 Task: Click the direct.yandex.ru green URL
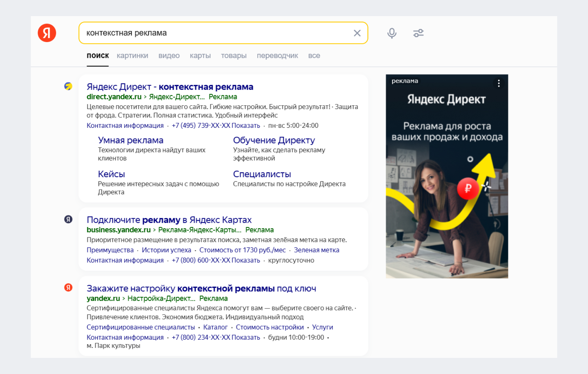click(x=114, y=97)
